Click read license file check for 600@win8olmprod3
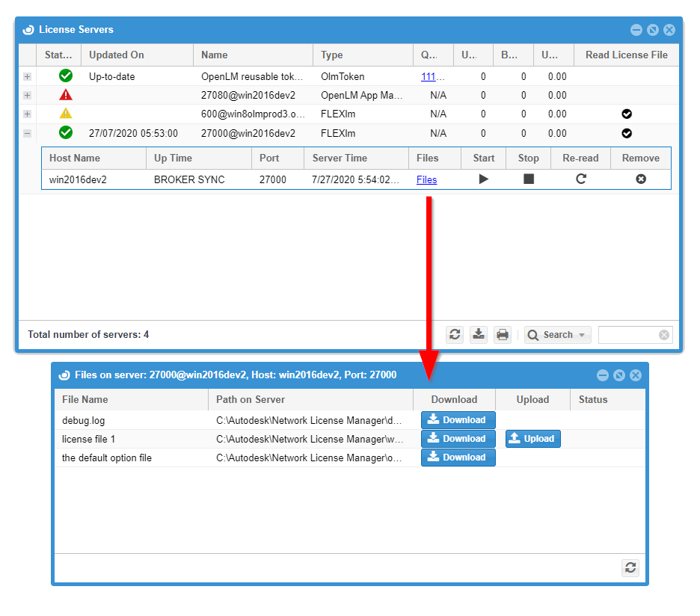 pyautogui.click(x=627, y=114)
